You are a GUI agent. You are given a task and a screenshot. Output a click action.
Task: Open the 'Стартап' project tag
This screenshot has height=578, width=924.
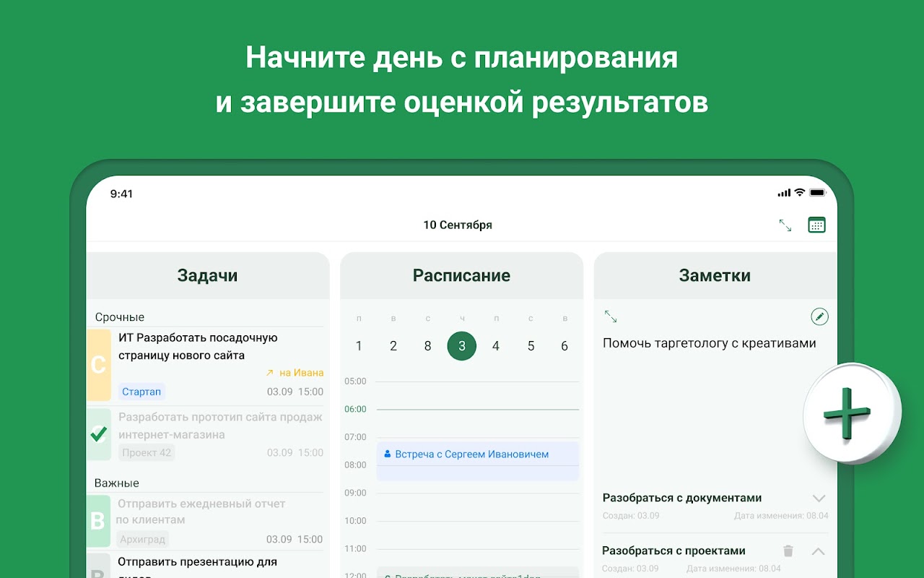coord(141,392)
